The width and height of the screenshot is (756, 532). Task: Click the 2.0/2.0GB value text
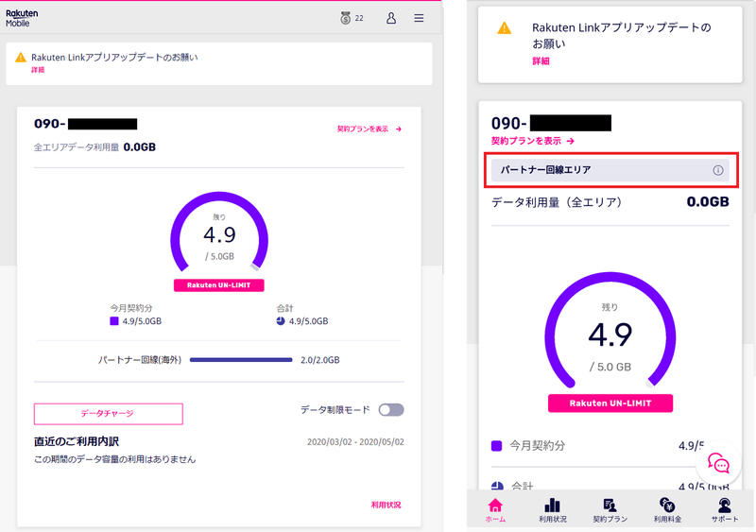(320, 360)
